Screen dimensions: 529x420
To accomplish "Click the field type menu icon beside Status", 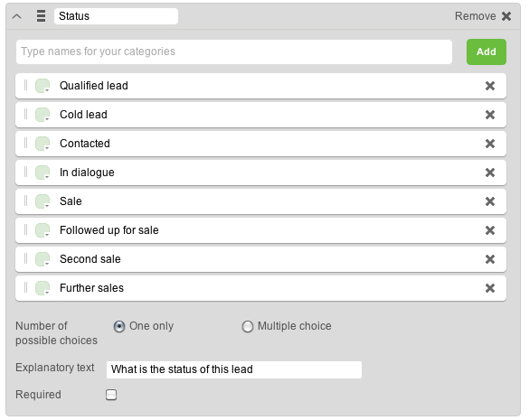I will pyautogui.click(x=42, y=16).
